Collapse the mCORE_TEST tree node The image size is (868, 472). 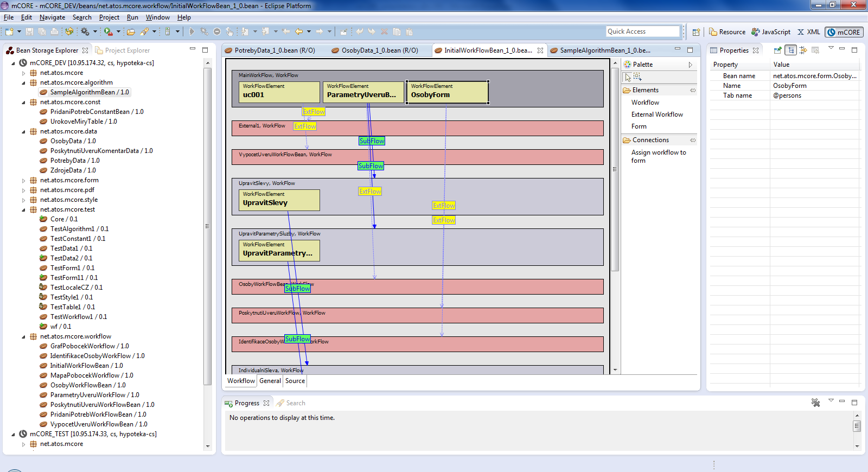coord(13,434)
